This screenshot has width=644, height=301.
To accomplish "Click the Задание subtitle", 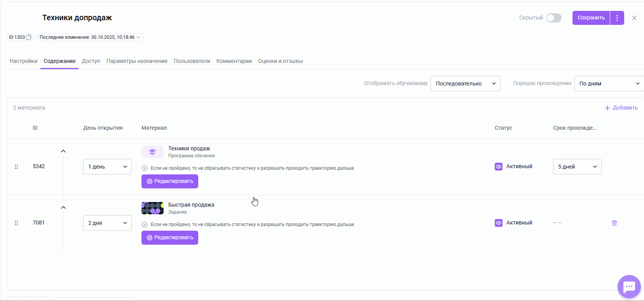I will 178,212.
